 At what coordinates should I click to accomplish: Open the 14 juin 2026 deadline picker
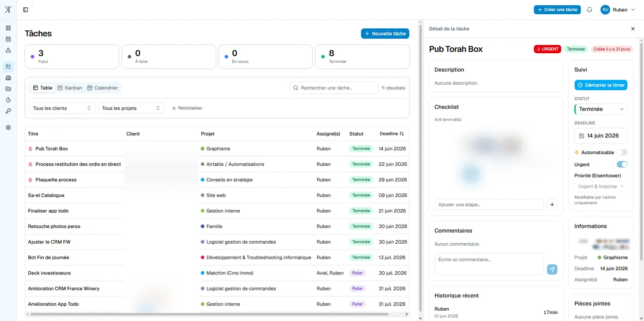click(x=601, y=136)
